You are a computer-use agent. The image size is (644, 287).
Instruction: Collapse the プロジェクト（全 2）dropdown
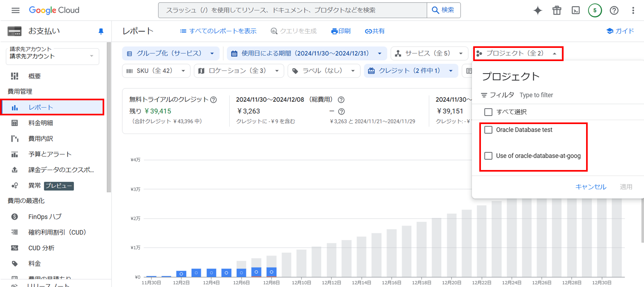[518, 53]
